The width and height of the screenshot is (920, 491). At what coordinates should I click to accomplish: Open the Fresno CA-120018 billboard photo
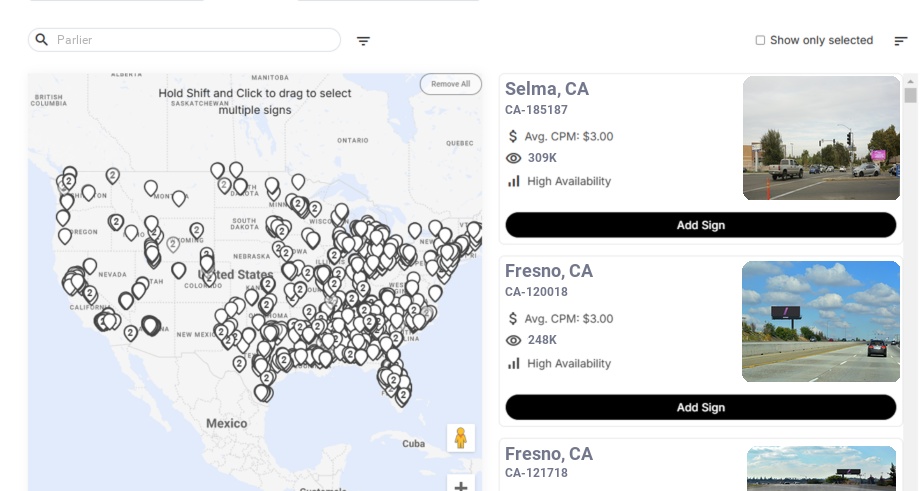coord(820,321)
